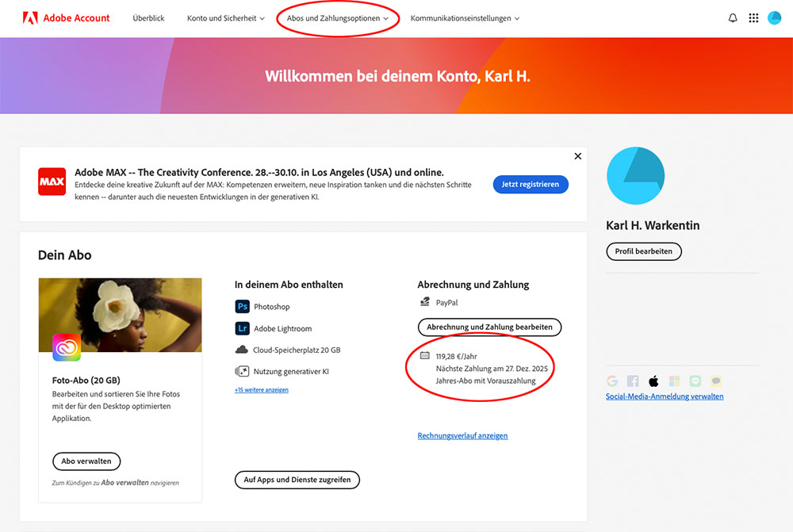This screenshot has height=532, width=793.
Task: Go to the Überblick tab
Action: 149,18
